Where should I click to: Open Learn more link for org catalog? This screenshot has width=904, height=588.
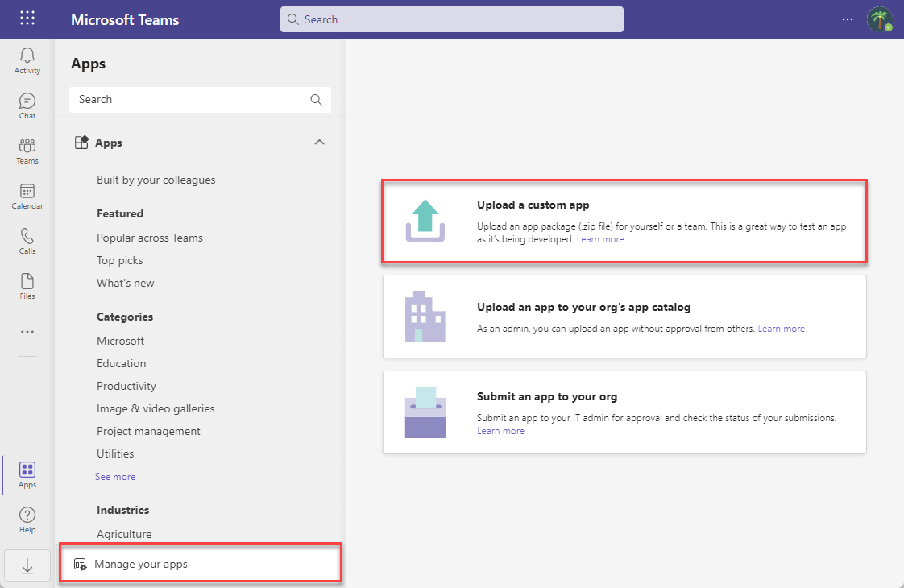(781, 329)
